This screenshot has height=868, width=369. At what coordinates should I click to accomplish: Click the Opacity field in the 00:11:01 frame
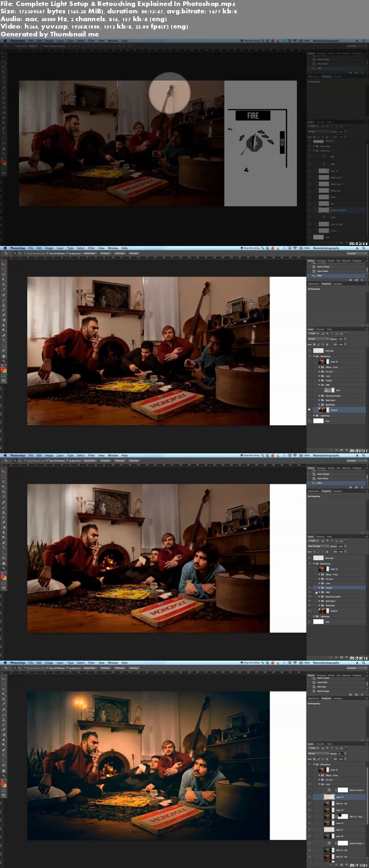coord(341,754)
